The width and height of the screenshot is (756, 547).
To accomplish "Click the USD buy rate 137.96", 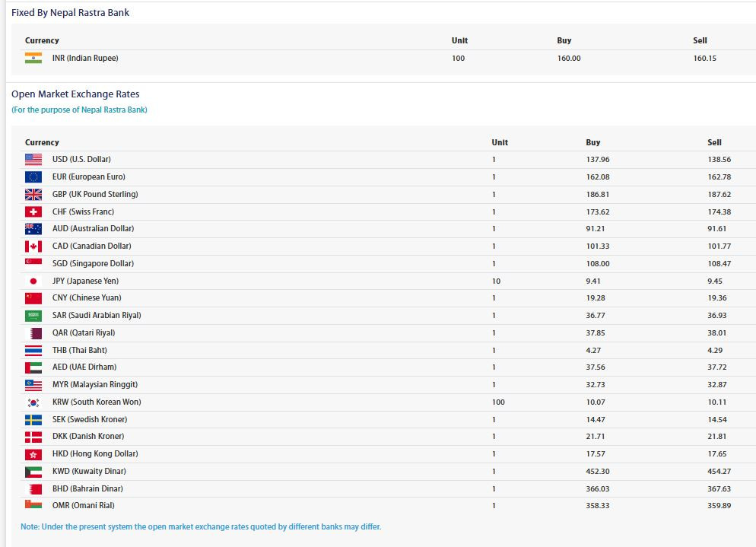I will tap(598, 160).
